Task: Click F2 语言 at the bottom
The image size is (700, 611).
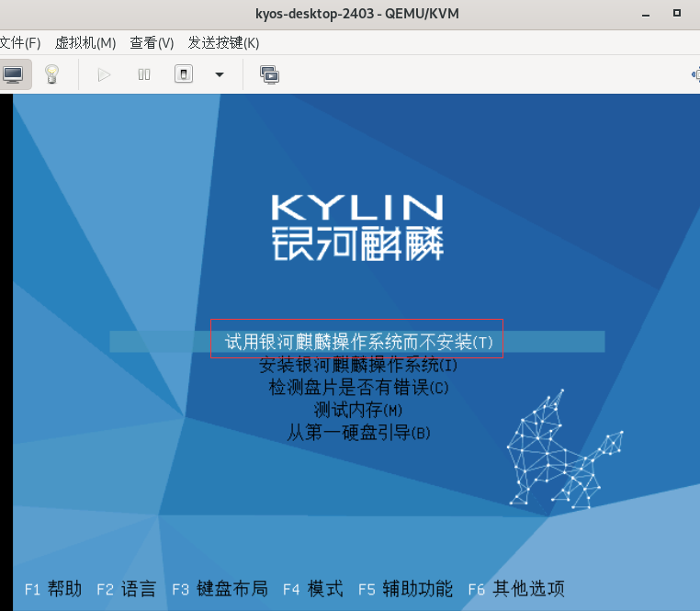Action: point(127,589)
